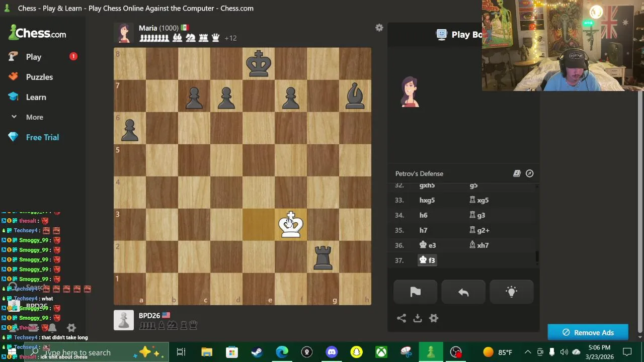Click the black king on e8
The width and height of the screenshot is (644, 362).
point(259,64)
